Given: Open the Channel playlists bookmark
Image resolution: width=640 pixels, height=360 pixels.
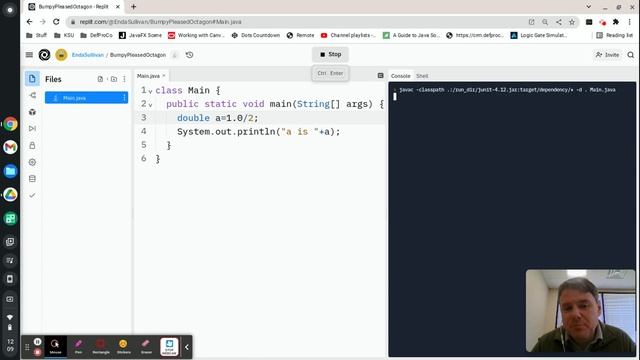Looking at the screenshot, I should [x=348, y=36].
